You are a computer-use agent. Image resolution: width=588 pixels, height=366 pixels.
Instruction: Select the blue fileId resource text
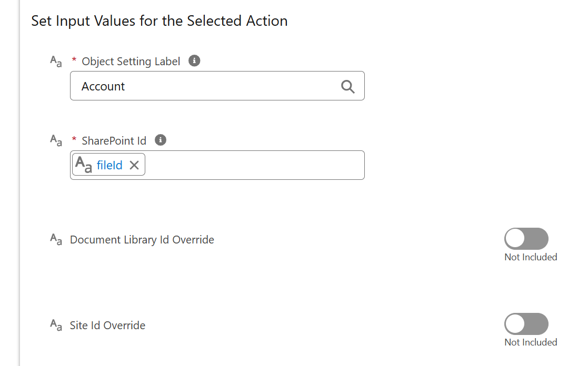[x=109, y=165]
